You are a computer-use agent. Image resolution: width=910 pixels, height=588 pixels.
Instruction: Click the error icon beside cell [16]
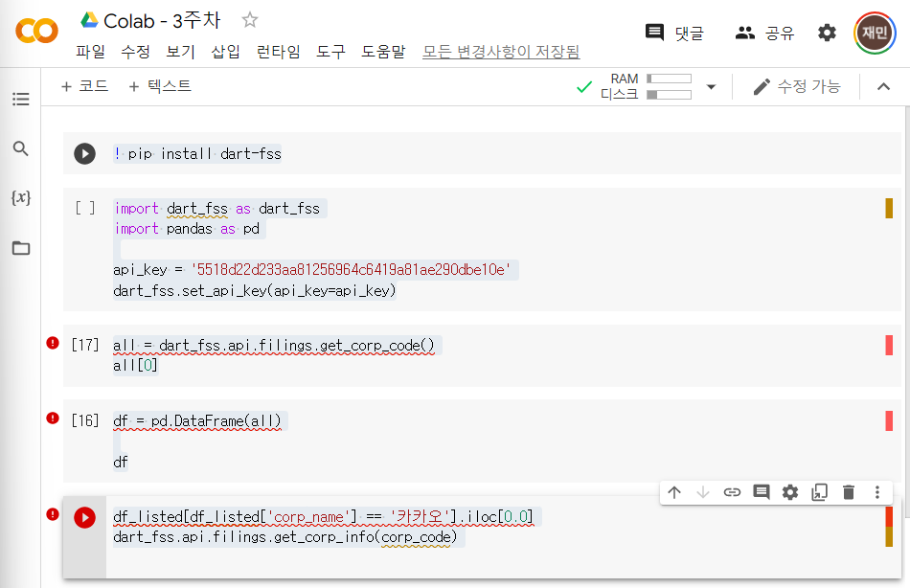(53, 418)
